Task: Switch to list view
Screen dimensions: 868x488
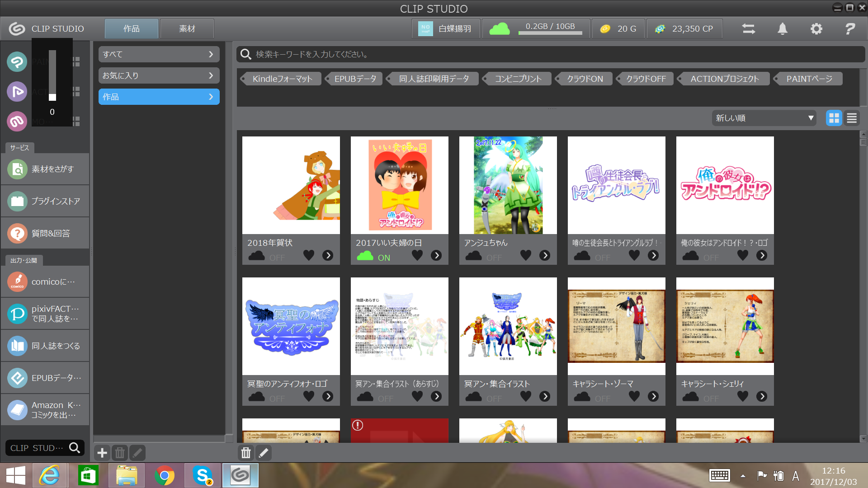Action: click(852, 118)
